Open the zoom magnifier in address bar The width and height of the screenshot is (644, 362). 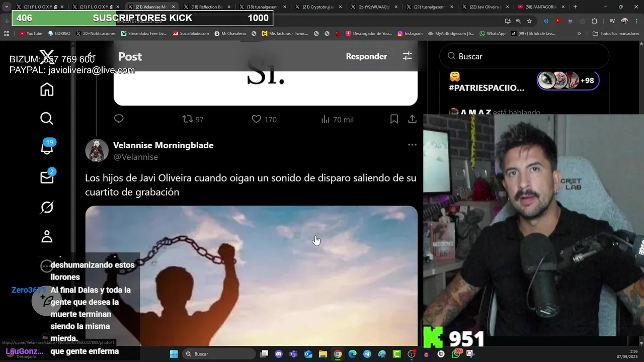(x=518, y=21)
